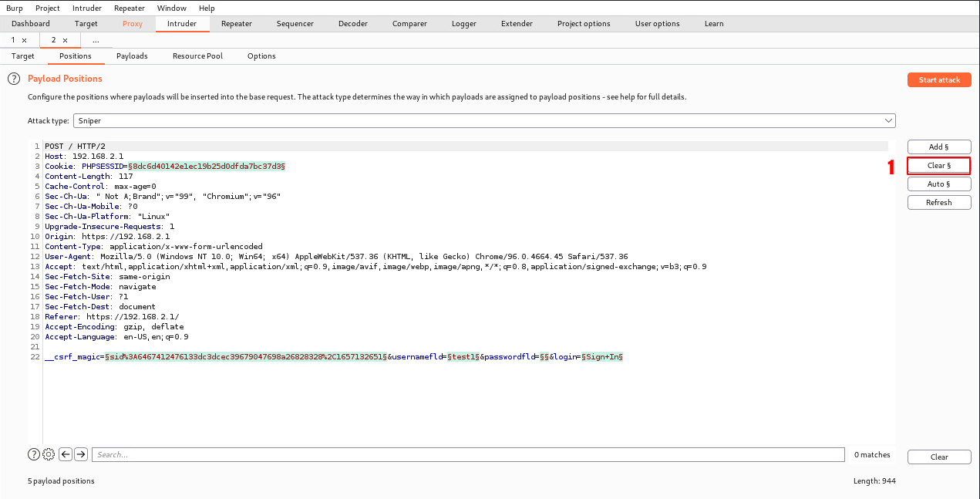Click the Clear § button
This screenshot has width=980, height=499.
coord(938,165)
